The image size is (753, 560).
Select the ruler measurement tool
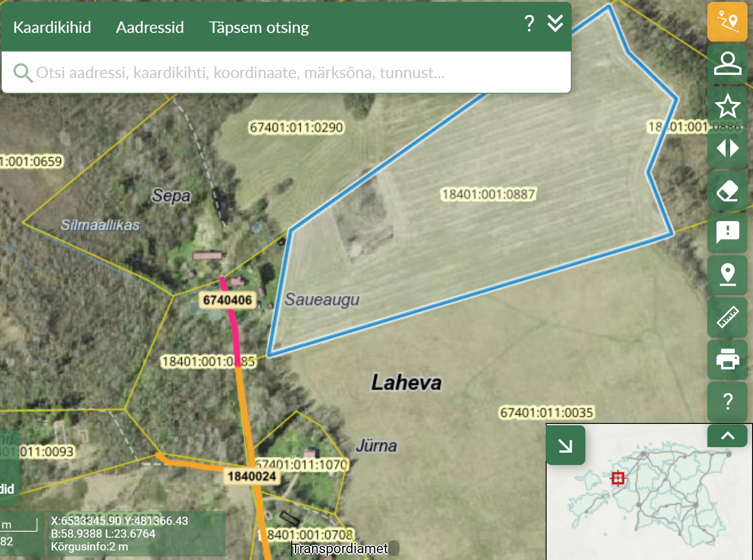click(727, 317)
